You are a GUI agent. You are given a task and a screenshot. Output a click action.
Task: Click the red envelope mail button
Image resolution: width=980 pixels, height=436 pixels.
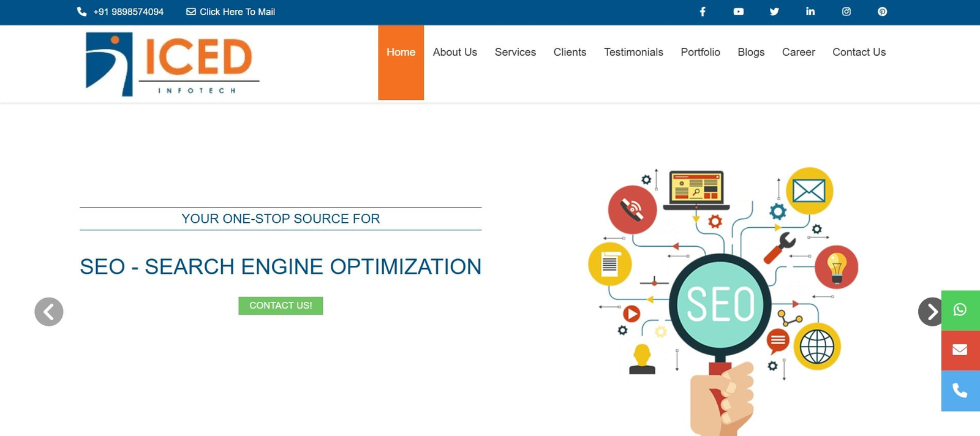click(x=960, y=350)
